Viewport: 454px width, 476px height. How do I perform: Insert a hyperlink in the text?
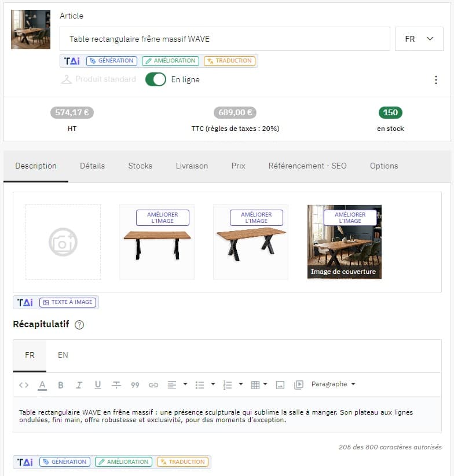pyautogui.click(x=153, y=385)
